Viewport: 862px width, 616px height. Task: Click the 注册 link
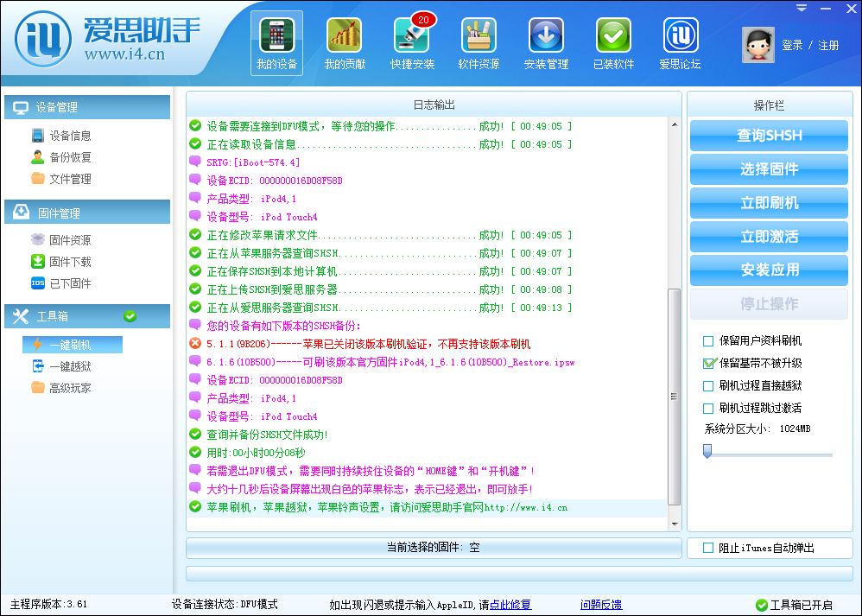(828, 46)
